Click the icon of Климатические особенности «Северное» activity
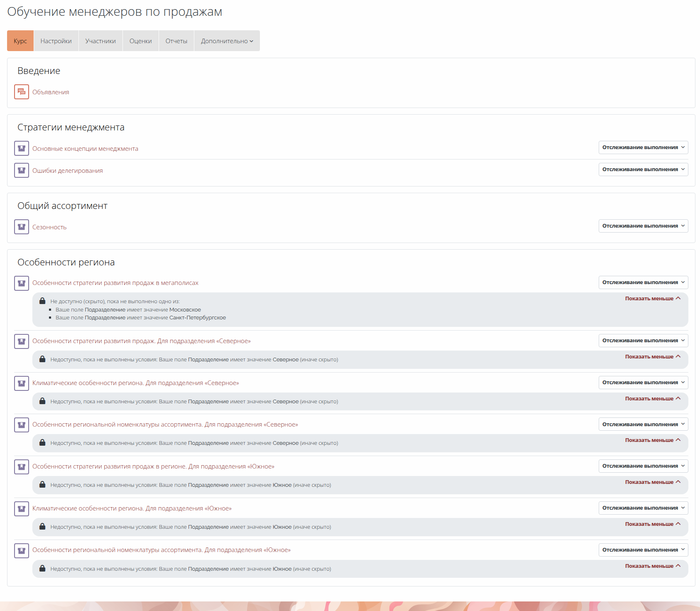700x611 pixels. click(22, 383)
